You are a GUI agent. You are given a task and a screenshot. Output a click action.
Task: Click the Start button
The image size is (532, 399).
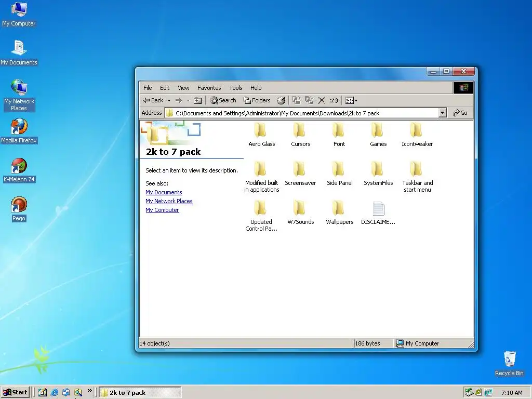15,393
